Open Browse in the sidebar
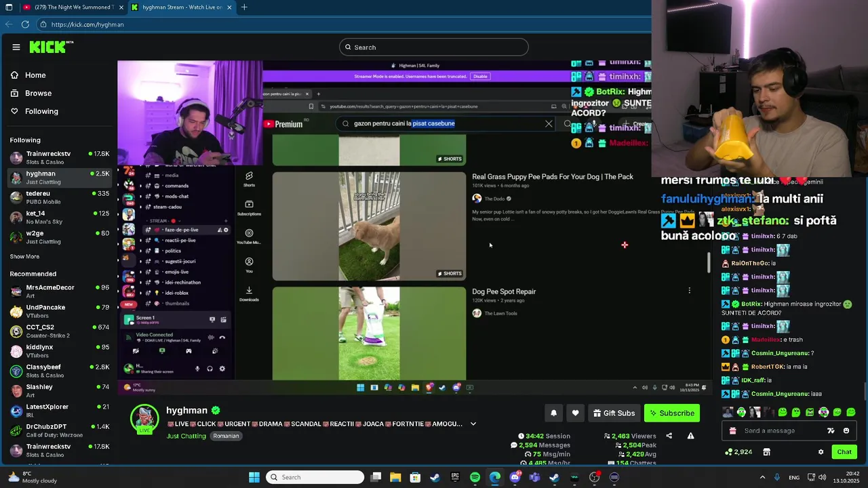 click(x=38, y=93)
